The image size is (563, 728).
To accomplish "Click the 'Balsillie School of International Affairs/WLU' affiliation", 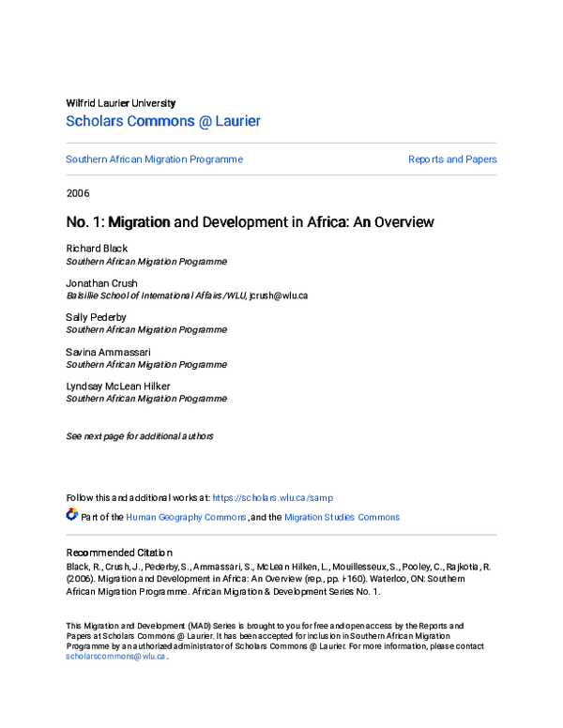I will 156,296.
